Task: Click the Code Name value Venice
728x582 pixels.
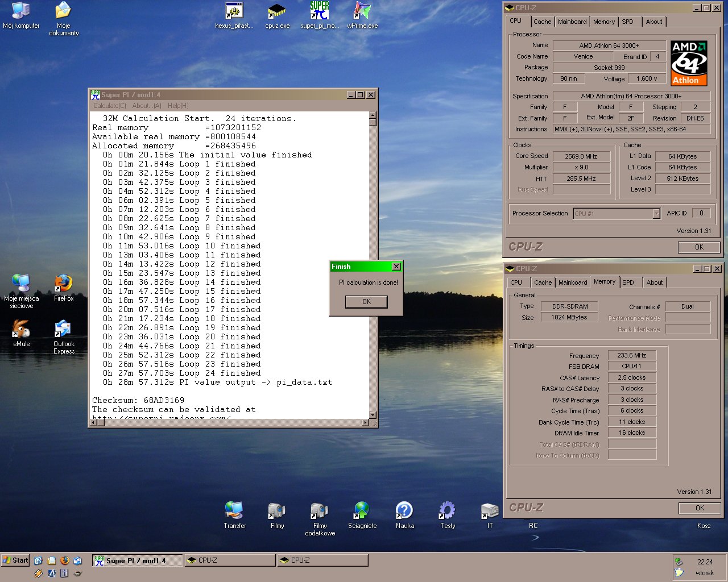Action: (x=583, y=57)
